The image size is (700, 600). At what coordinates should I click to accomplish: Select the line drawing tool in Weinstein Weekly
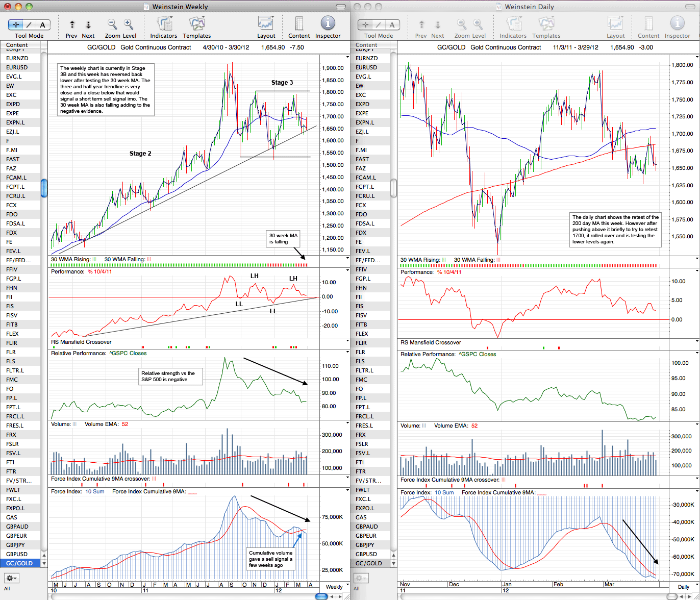30,24
